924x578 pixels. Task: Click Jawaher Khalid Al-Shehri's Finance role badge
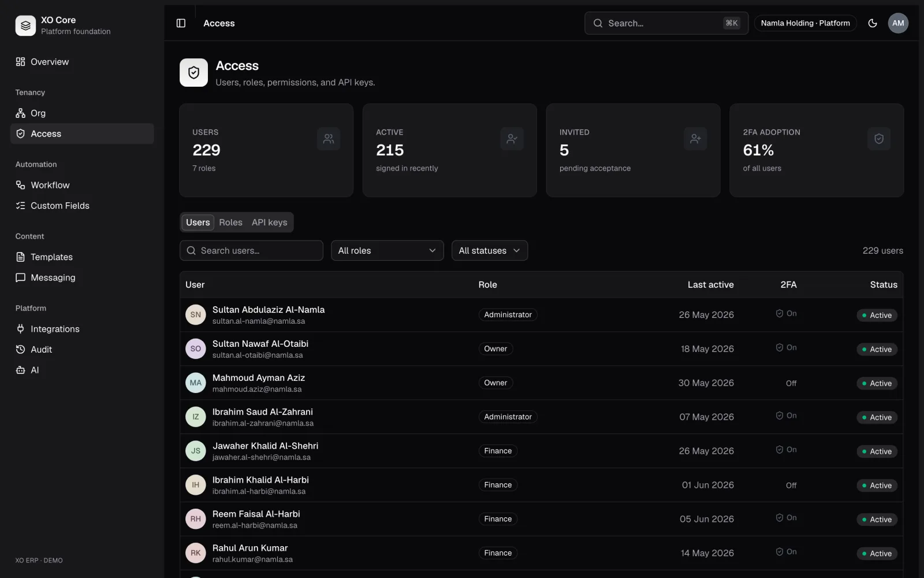point(498,451)
